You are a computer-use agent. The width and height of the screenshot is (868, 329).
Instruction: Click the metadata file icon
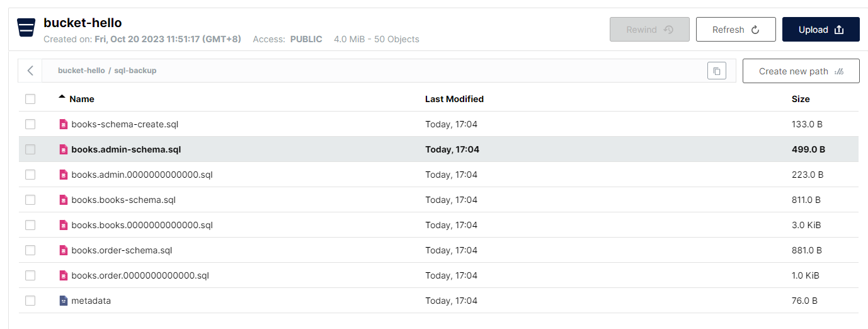point(63,301)
